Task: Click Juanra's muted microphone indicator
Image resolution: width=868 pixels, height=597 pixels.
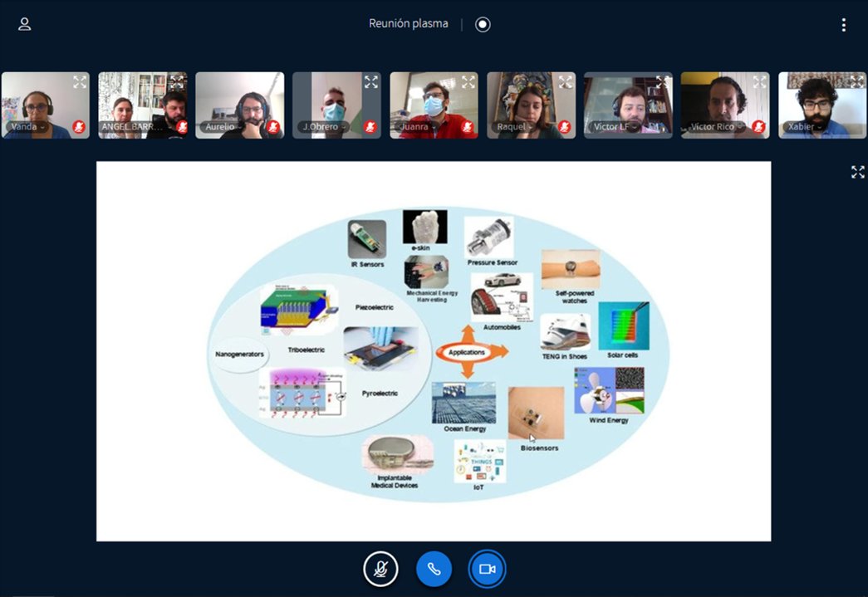Action: [x=468, y=127]
